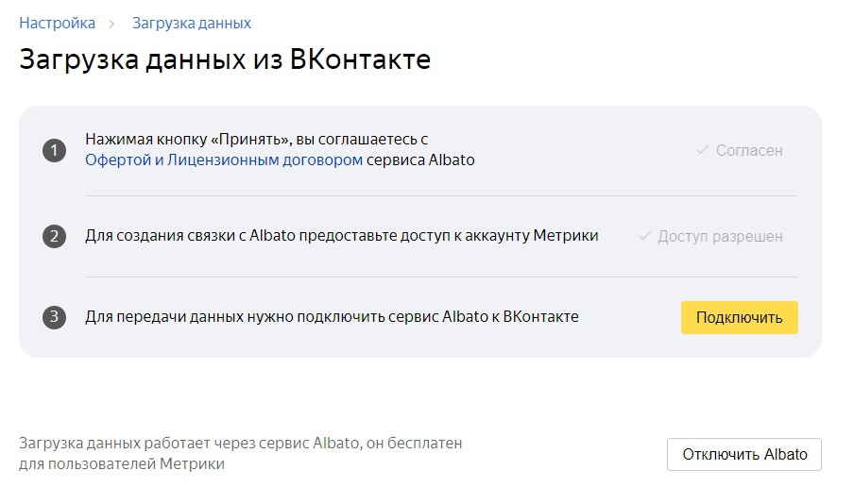This screenshot has width=854, height=504.
Task: Open the «Офертой и Лицензионным договором» link
Action: tap(224, 160)
